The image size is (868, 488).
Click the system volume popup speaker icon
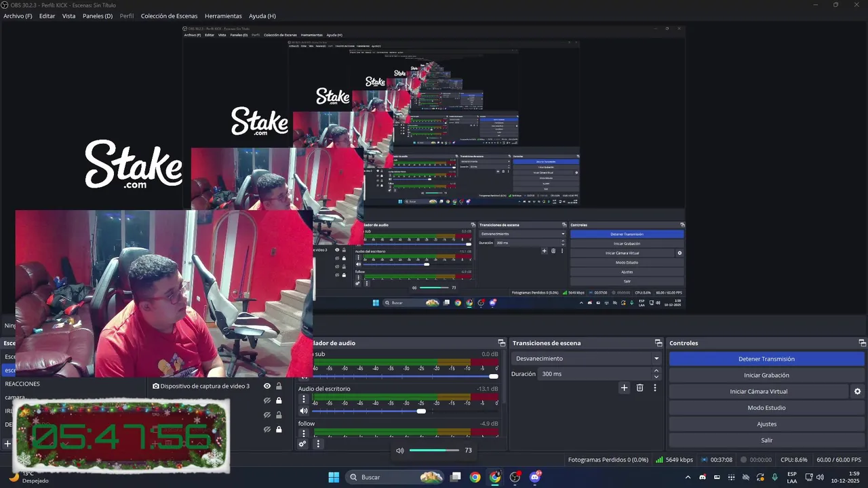pyautogui.click(x=400, y=450)
